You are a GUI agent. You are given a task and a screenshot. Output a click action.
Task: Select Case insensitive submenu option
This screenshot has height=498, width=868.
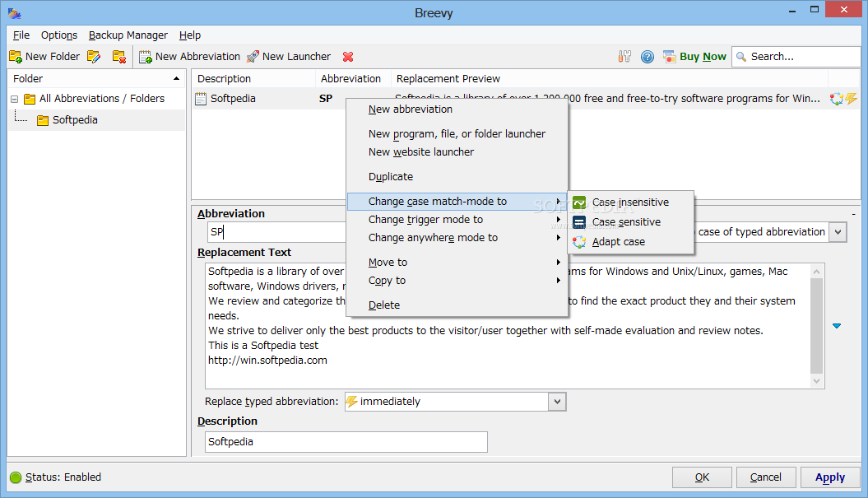tap(631, 202)
